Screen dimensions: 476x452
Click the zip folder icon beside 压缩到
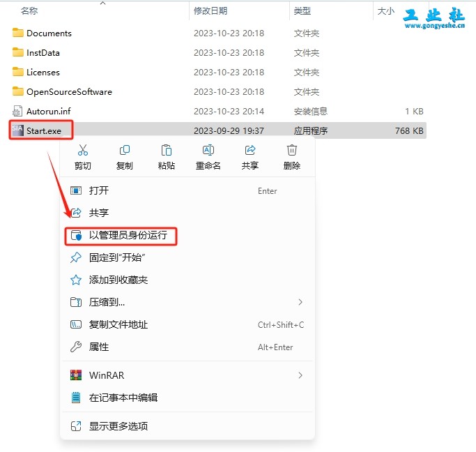76,302
